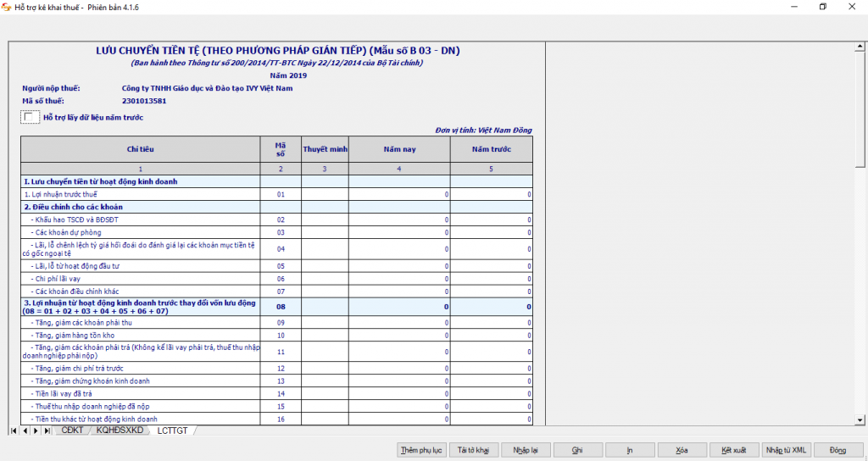
Task: Restore down the application window
Action: (x=822, y=7)
